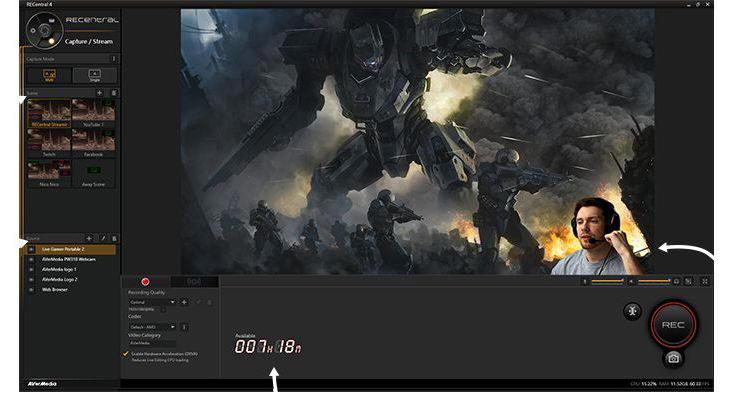
Task: Click the Video Category input field
Action: coord(152,344)
